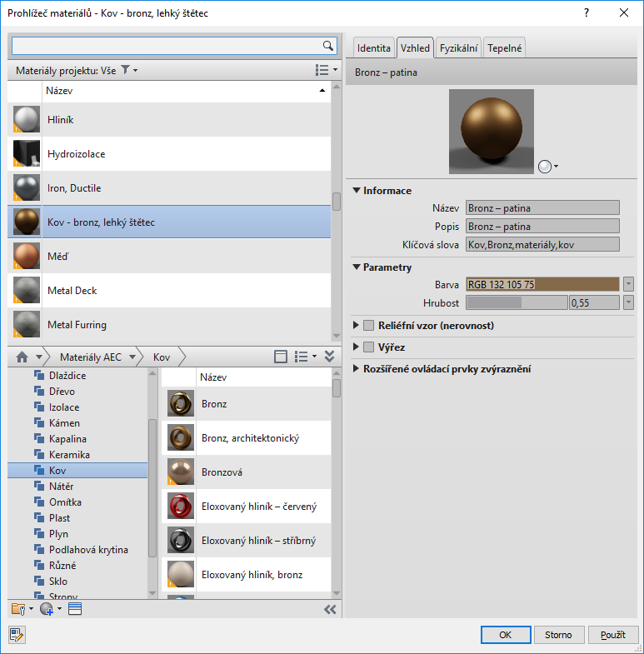
Task: Select the Hliník material thumbnail
Action: (27, 119)
